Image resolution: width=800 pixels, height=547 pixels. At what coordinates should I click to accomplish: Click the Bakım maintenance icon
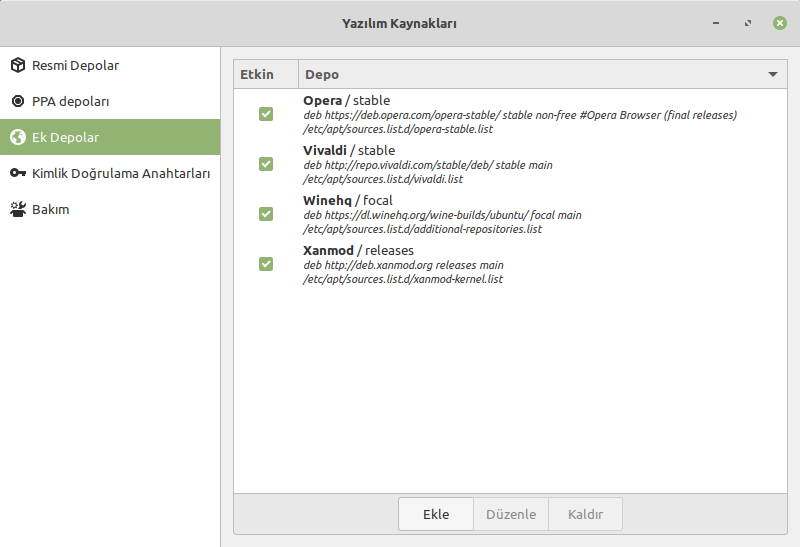tap(18, 209)
